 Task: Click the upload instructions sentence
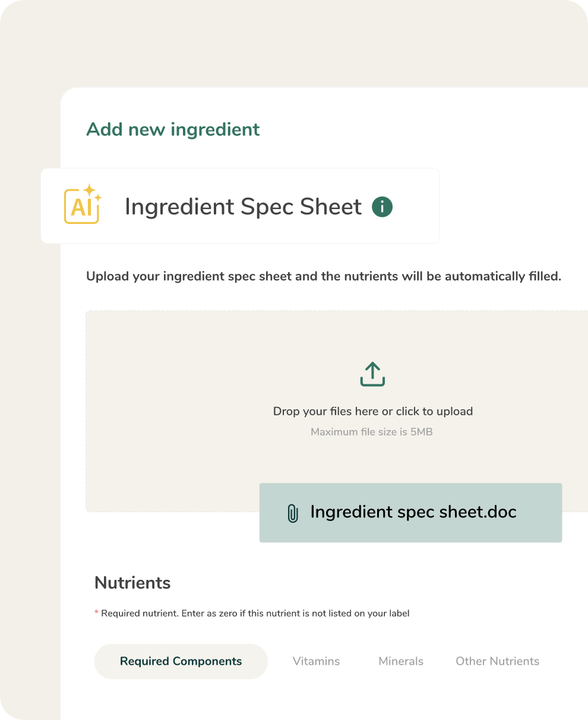coord(324,276)
